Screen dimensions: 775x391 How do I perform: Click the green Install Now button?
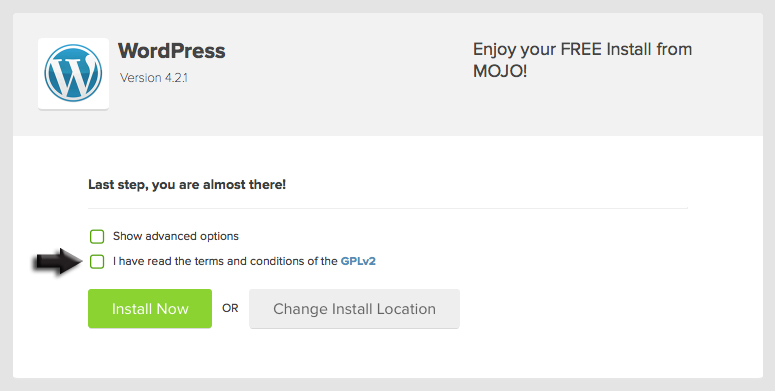tap(150, 308)
